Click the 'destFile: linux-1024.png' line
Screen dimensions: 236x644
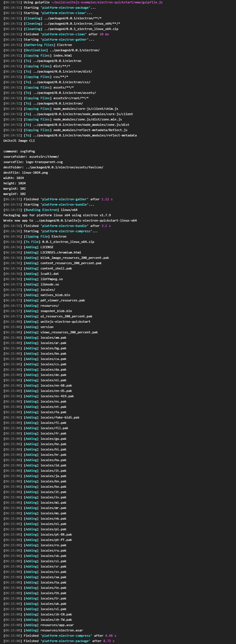(26, 173)
